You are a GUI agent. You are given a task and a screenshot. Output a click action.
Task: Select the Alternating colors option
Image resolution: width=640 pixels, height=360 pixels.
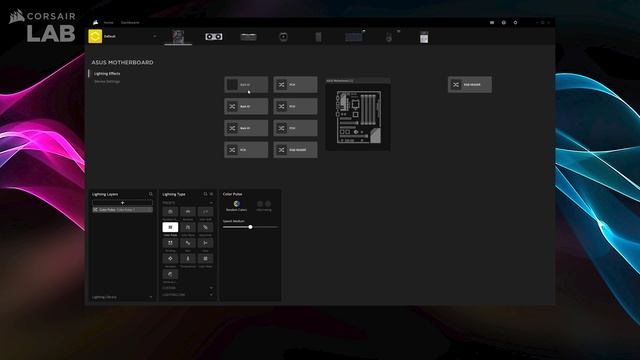264,206
